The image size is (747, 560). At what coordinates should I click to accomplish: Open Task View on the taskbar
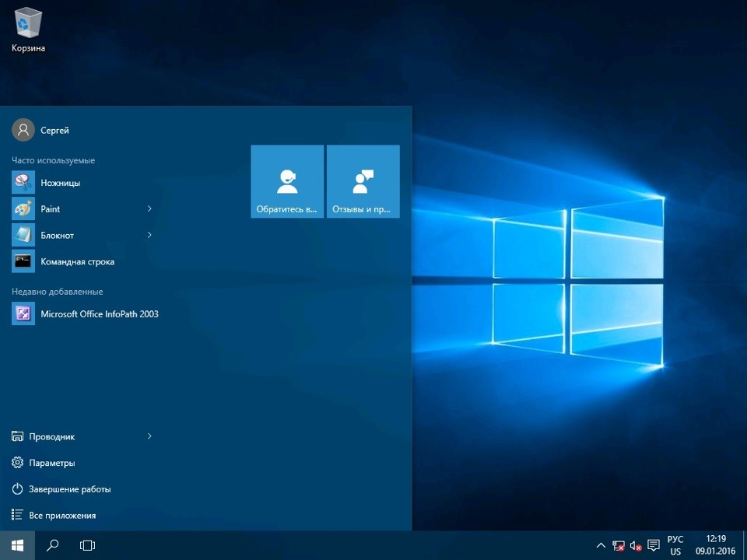click(87, 545)
